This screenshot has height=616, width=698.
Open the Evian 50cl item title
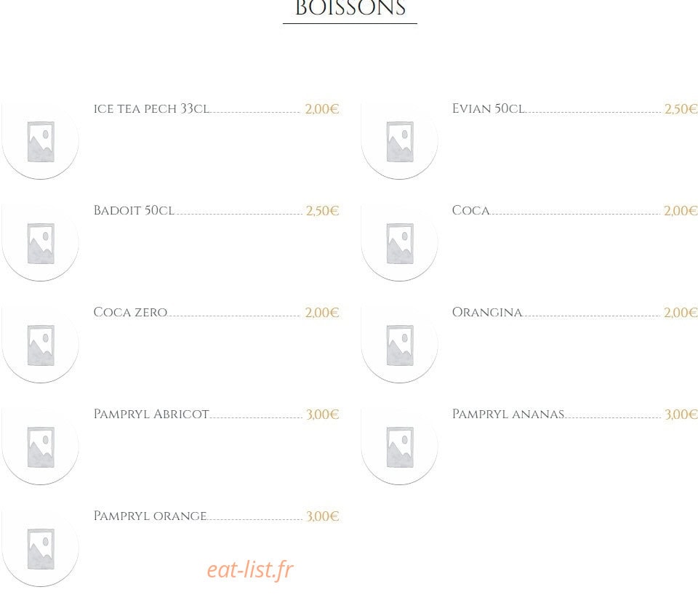tap(488, 108)
